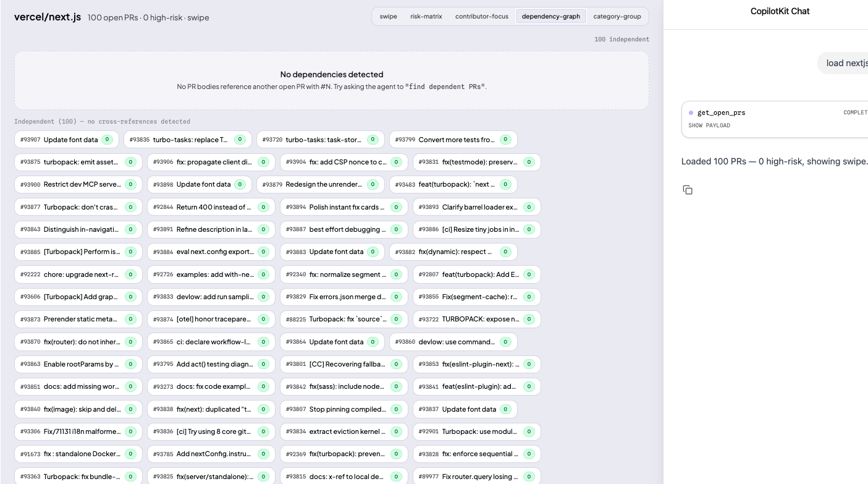Select PR #92340 fix: normalize segment
868x484 pixels.
click(x=344, y=274)
